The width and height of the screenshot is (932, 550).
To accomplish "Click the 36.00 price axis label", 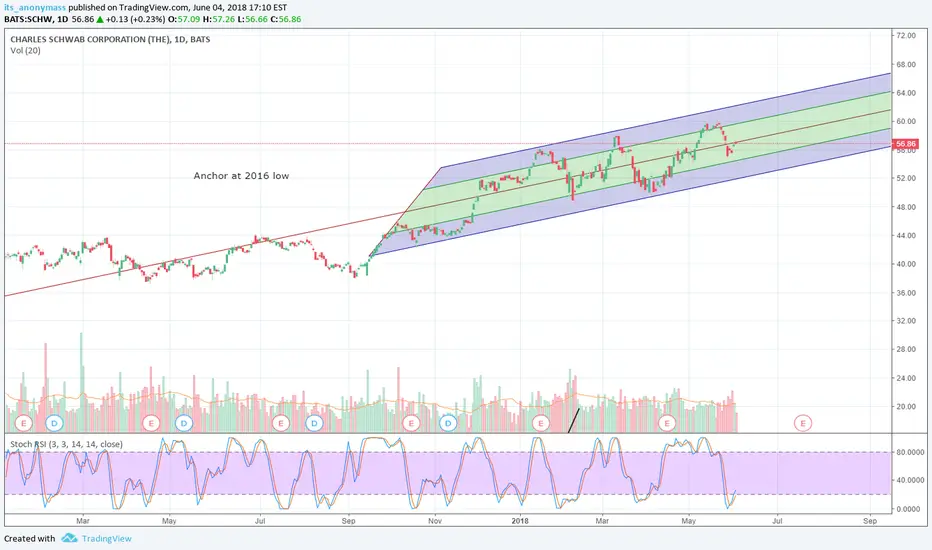I will [906, 293].
